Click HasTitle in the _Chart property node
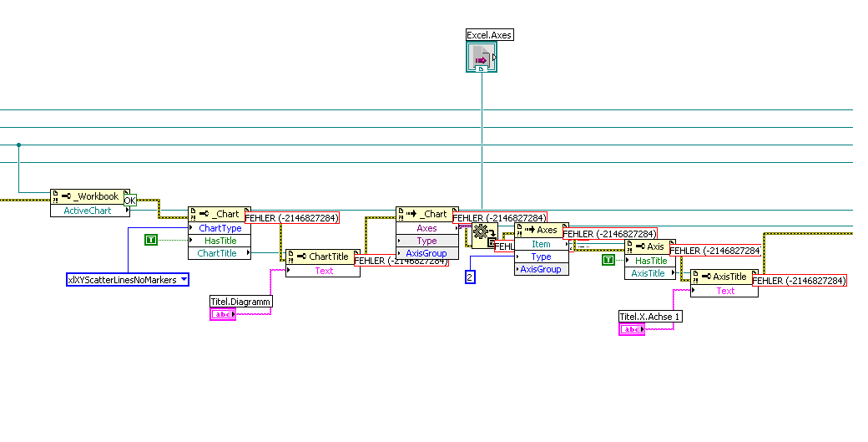This screenshot has width=868, height=442. pos(220,241)
